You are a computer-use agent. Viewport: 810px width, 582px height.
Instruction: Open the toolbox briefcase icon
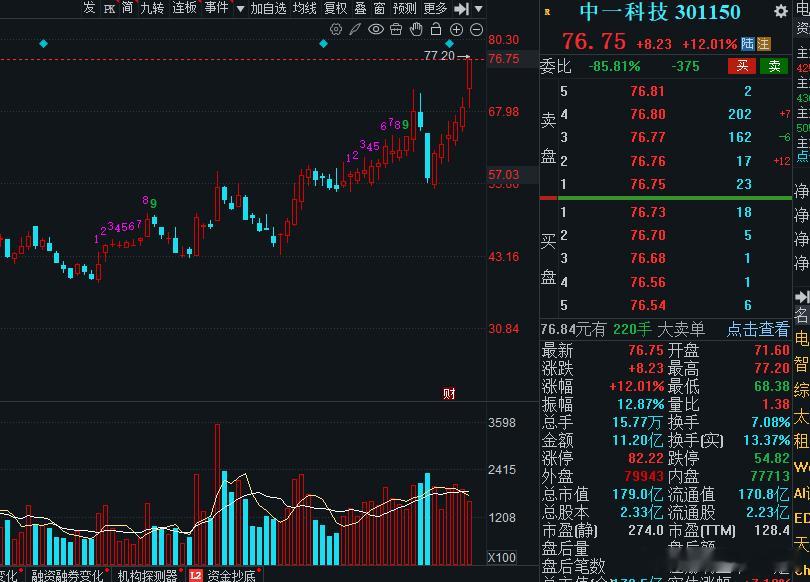396,29
